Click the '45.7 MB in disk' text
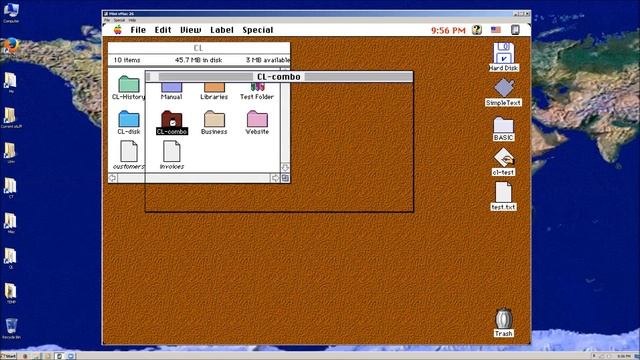Viewport: 640px width, 360px height. 198,60
